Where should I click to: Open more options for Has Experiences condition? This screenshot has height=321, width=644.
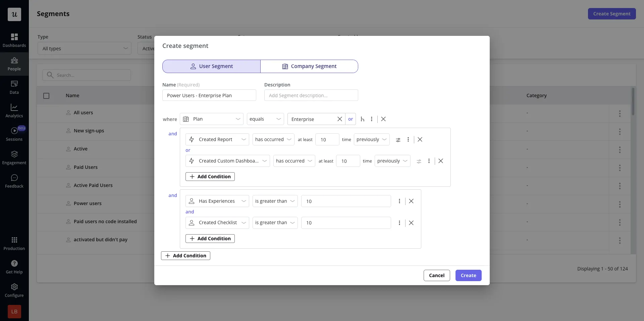(x=399, y=201)
